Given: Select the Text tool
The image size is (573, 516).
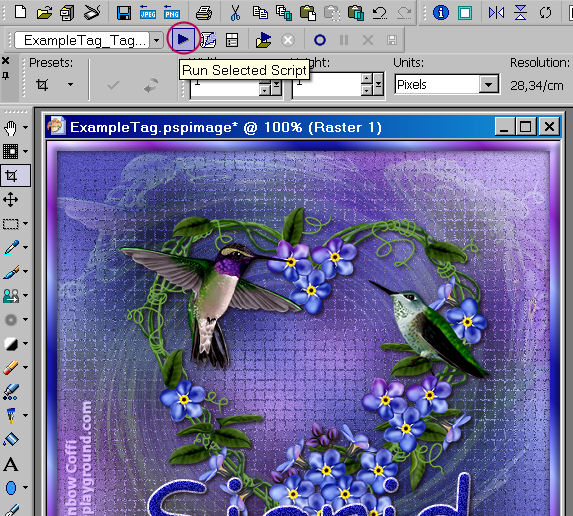Looking at the screenshot, I should click(11, 464).
